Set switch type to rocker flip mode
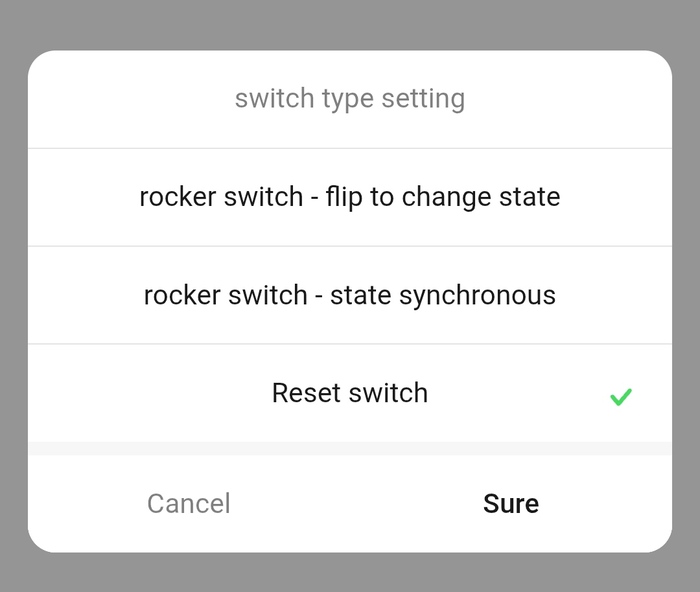Viewport: 700px width, 592px height. coord(349,197)
